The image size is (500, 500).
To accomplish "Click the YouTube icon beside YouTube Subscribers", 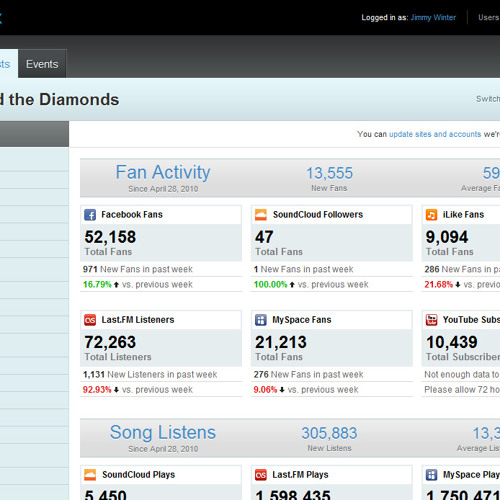I will click(x=431, y=320).
